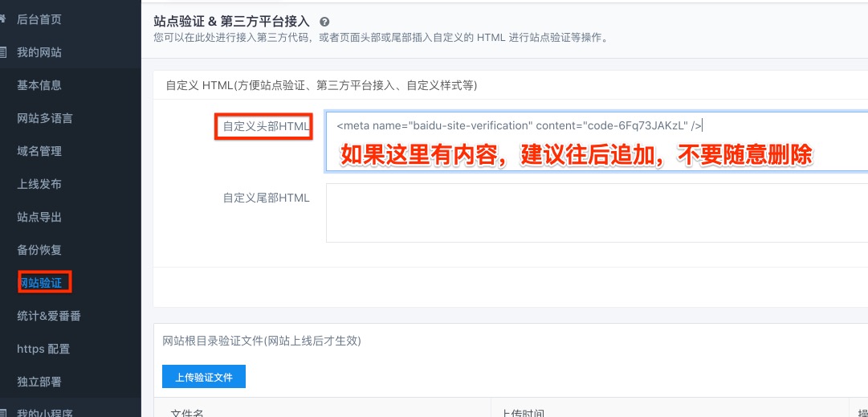The height and width of the screenshot is (417, 868).
Task: Click the list icon beside 我的网站
Action: click(4, 52)
